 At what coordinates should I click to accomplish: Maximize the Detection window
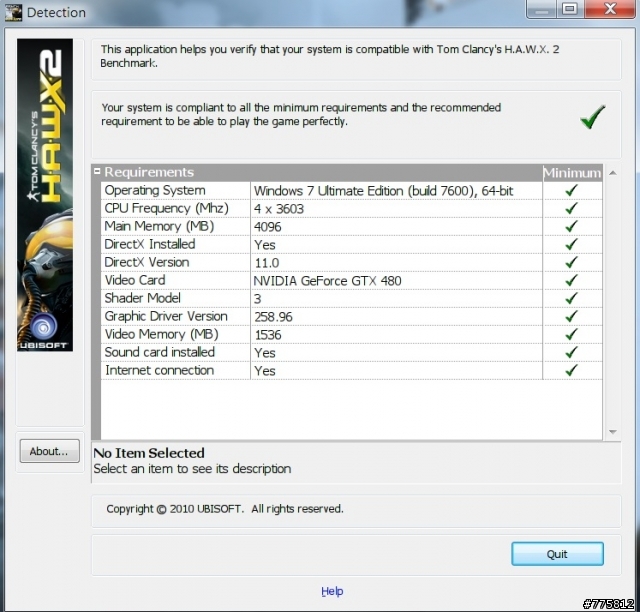(570, 9)
